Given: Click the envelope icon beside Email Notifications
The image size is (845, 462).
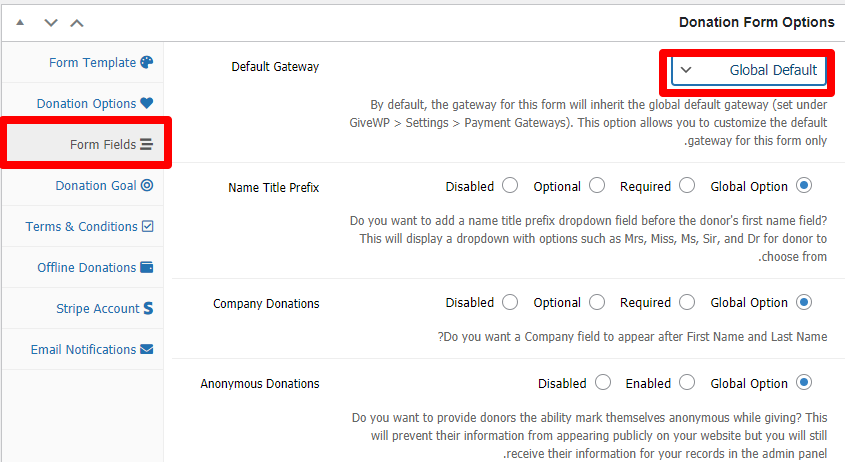Looking at the screenshot, I should point(147,349).
